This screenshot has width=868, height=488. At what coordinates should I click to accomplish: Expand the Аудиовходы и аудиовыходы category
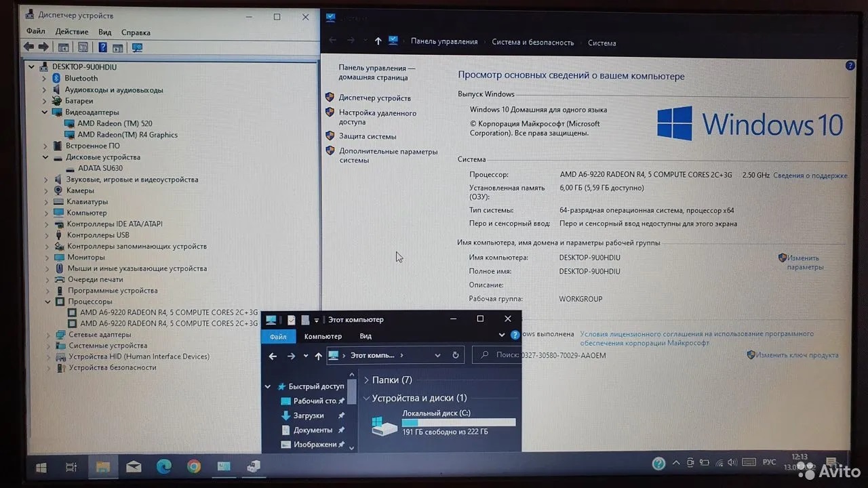click(45, 90)
